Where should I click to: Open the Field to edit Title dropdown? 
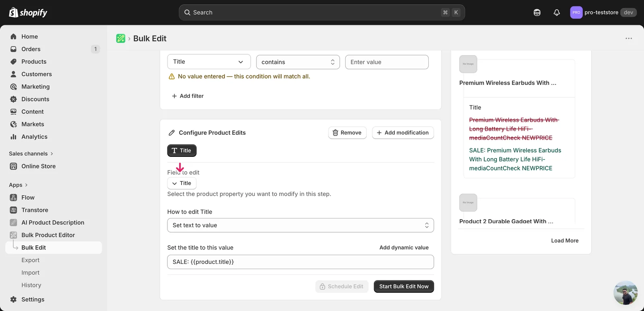[x=182, y=183]
